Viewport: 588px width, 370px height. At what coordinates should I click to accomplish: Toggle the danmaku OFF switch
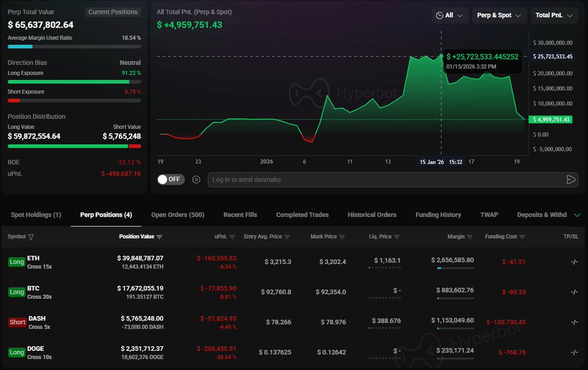tap(171, 179)
